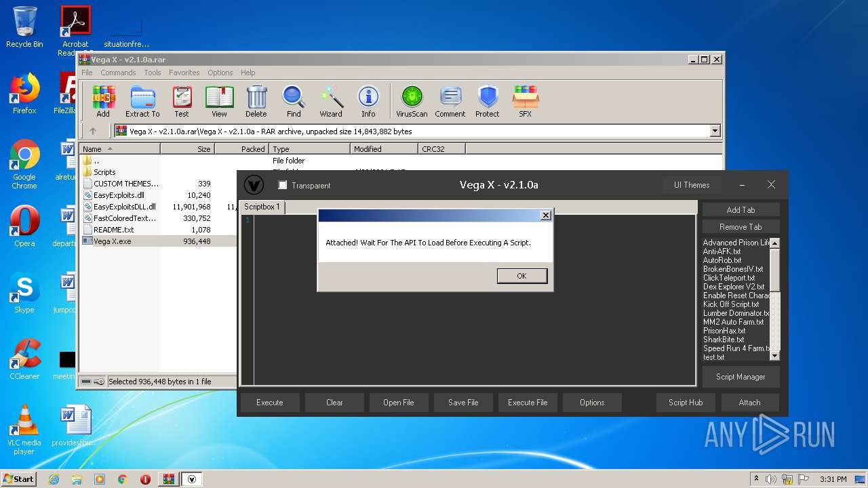Open Acrobat Reader desktop shortcut
This screenshot has height=488, width=868.
pos(75,30)
